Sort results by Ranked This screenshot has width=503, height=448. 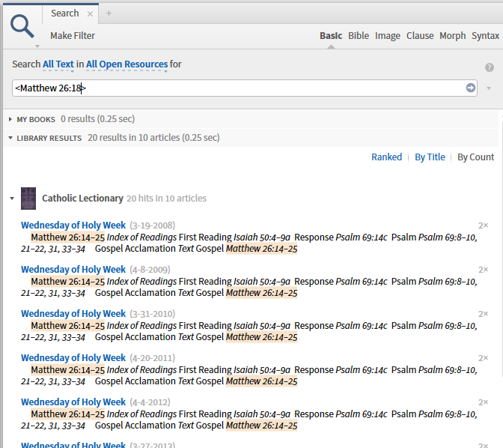click(x=386, y=157)
